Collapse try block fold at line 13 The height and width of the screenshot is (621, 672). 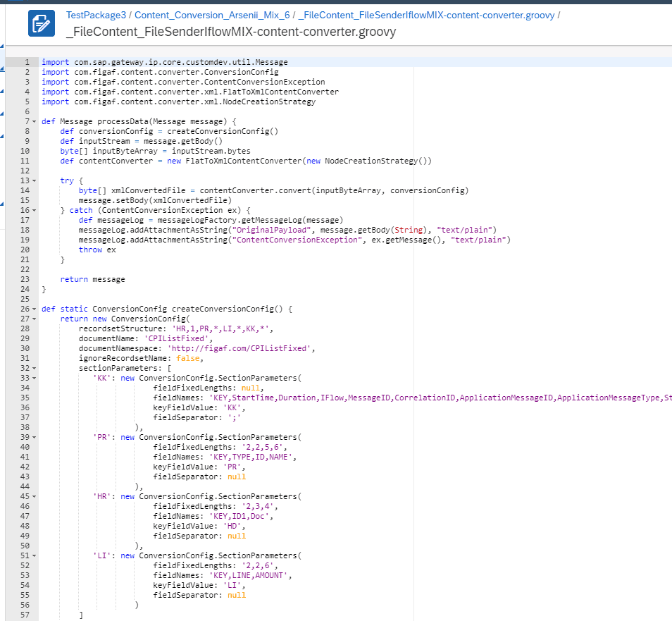(35, 180)
